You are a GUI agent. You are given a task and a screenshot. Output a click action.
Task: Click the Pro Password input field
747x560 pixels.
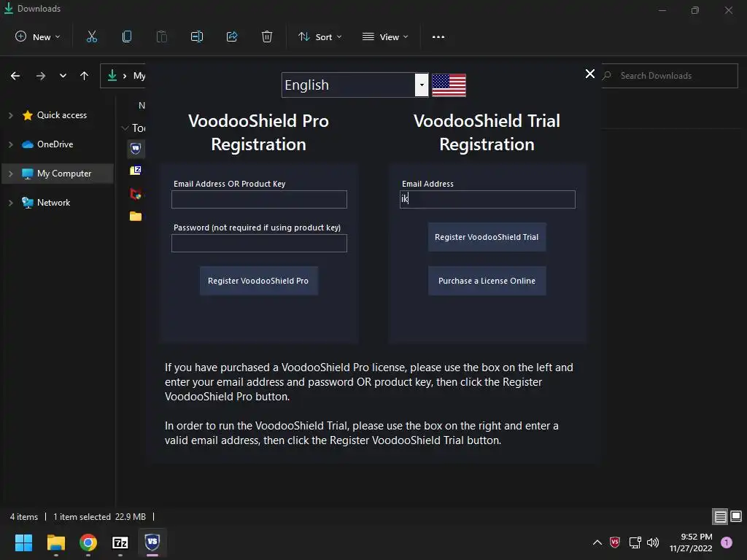tap(259, 244)
